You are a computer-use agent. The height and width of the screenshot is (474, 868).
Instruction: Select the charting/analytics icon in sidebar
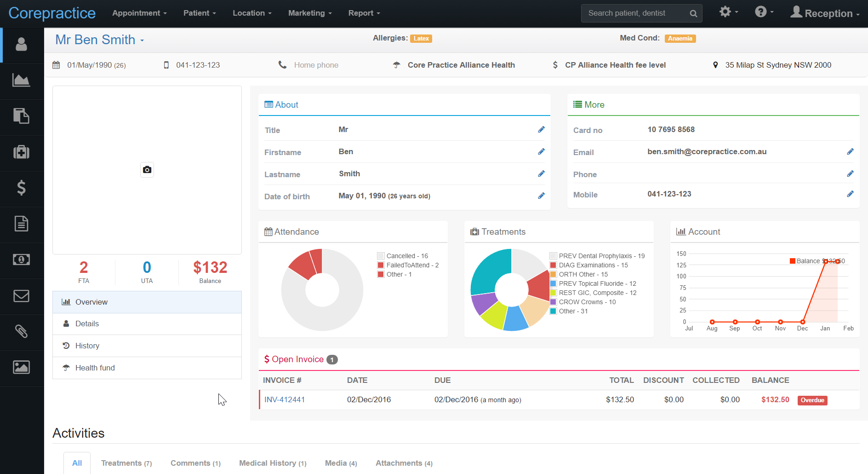point(22,81)
